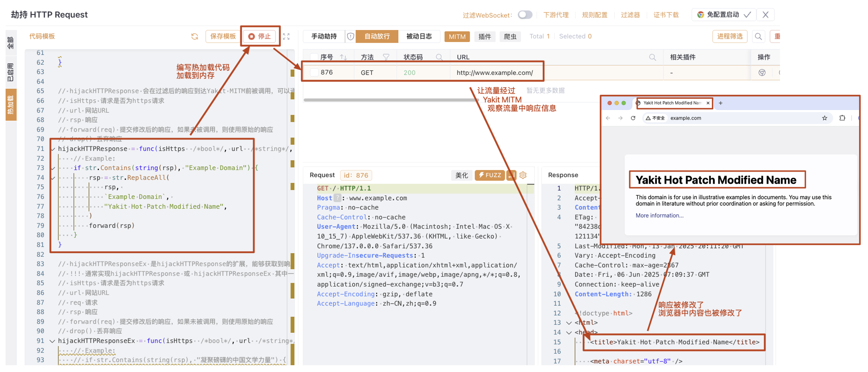868x372 pixels.
Task: Close the Yakit Hot Patch browser tab
Action: [708, 103]
